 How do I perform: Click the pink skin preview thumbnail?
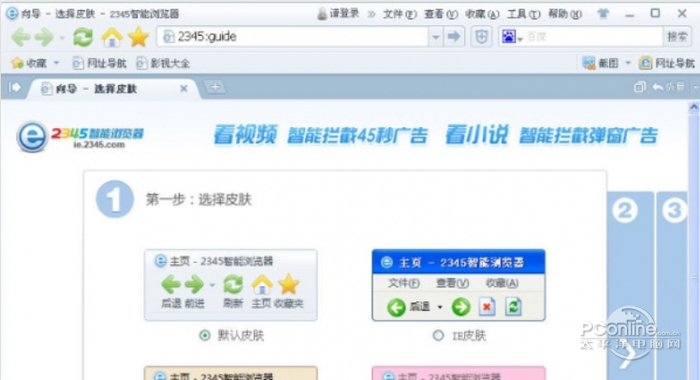click(458, 373)
